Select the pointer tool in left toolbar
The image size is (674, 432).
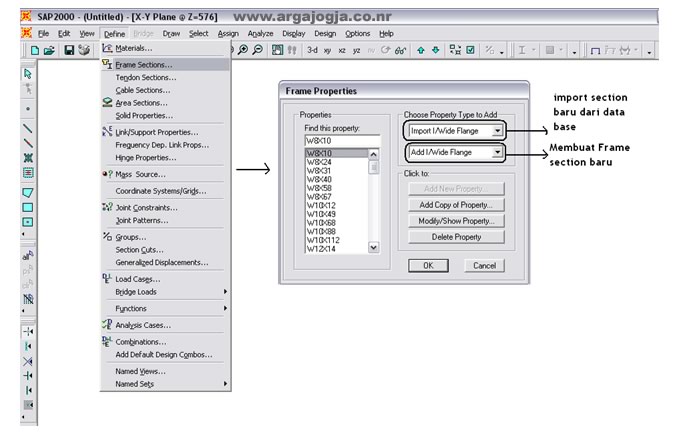click(28, 74)
